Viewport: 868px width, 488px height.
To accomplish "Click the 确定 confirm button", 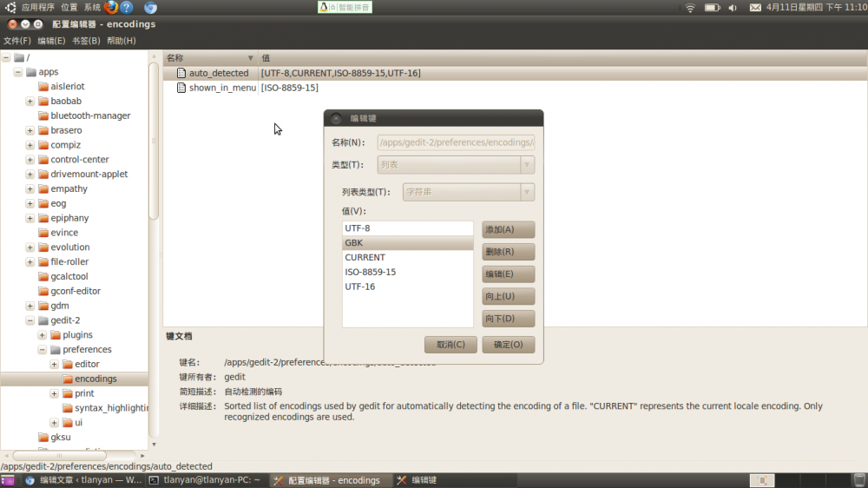I will point(508,345).
